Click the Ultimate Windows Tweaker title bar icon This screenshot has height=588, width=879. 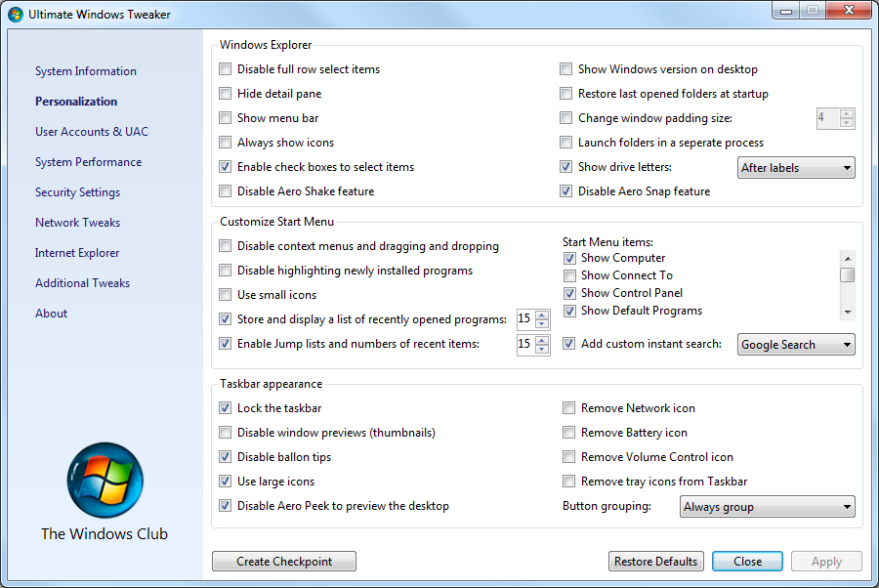pos(15,14)
